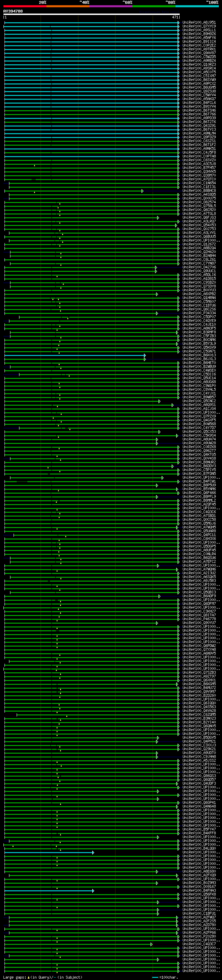Viewport: 222px width, 980px height.
Task: Select hit label UniRef100_C1N654
Action: pyautogui.click(x=199, y=183)
